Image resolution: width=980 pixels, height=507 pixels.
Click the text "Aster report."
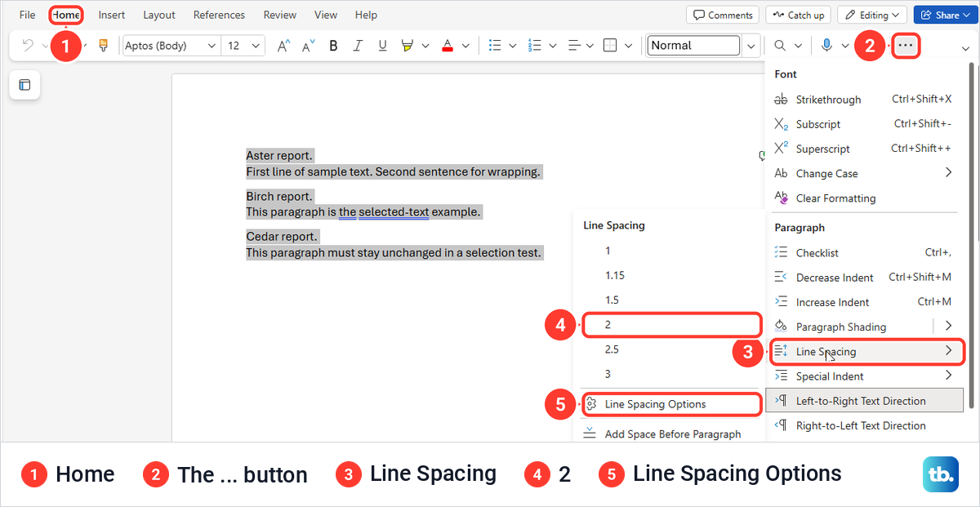(279, 155)
